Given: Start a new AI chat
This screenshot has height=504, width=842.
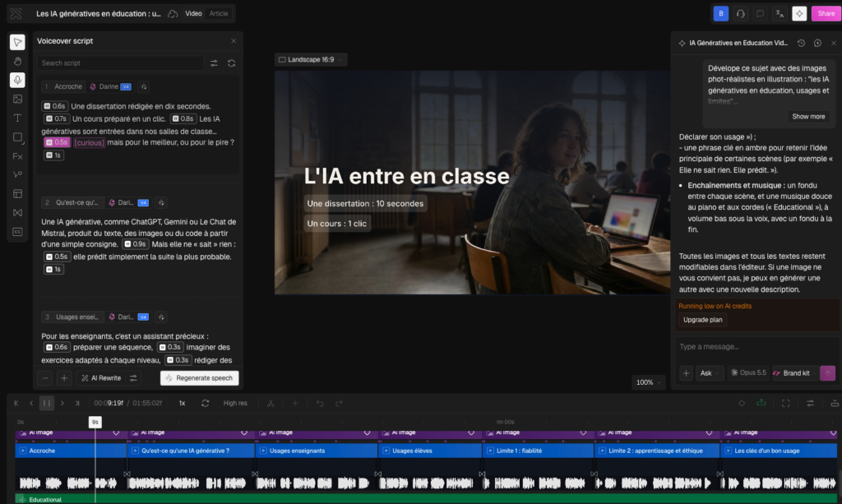Looking at the screenshot, I should click(817, 43).
